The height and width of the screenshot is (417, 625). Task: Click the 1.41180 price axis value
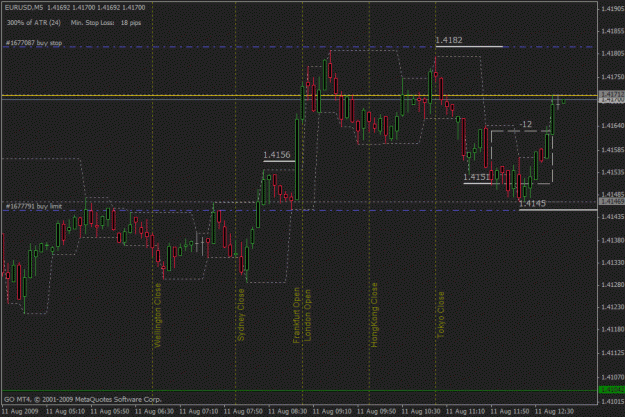(x=613, y=330)
